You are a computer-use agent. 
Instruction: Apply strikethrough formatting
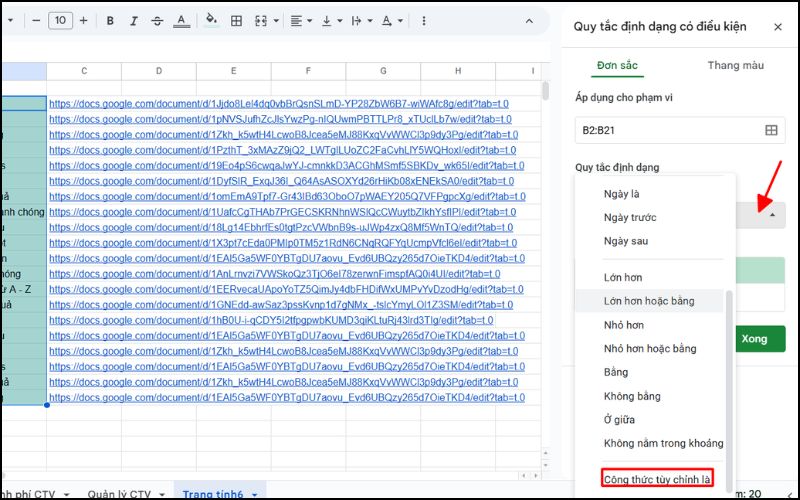click(x=157, y=21)
